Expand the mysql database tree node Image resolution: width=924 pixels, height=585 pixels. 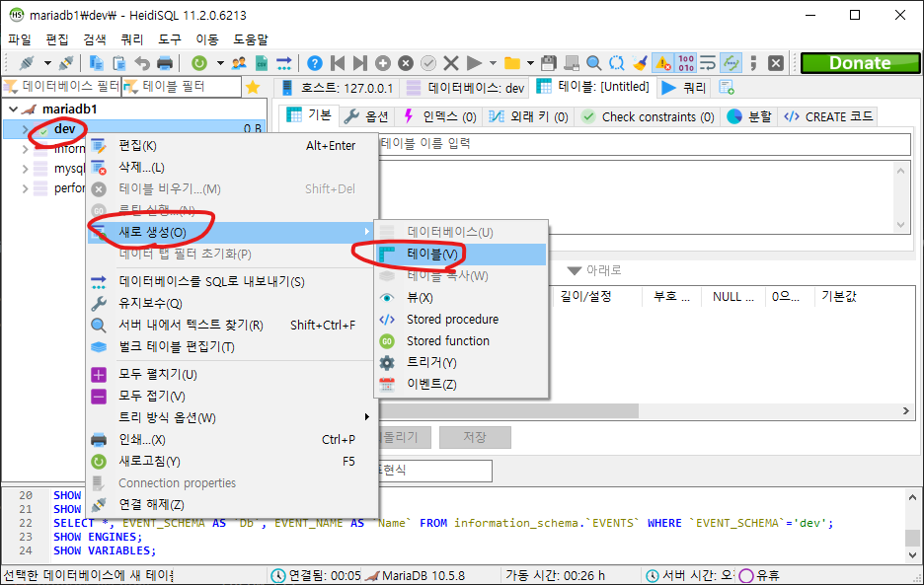coord(24,169)
